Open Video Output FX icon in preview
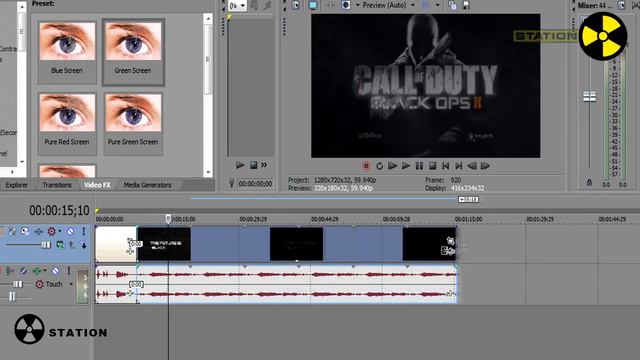This screenshot has height=360, width=640. tap(330, 5)
